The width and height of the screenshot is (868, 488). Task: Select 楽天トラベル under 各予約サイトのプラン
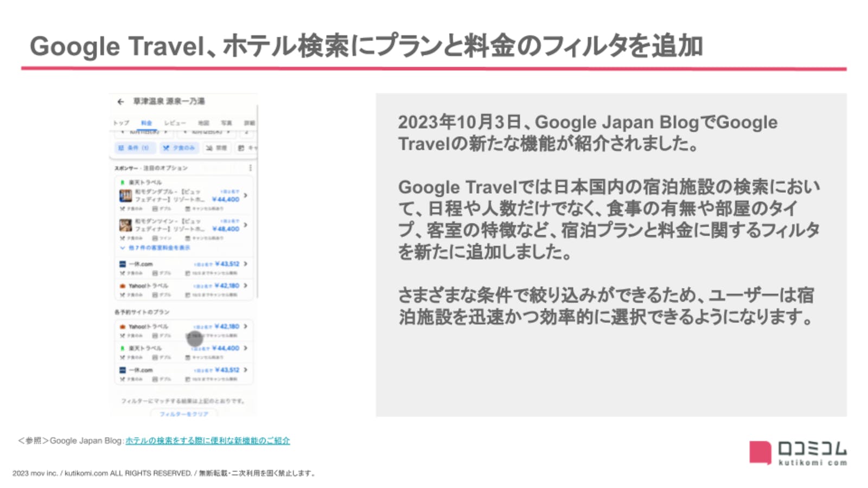click(184, 352)
